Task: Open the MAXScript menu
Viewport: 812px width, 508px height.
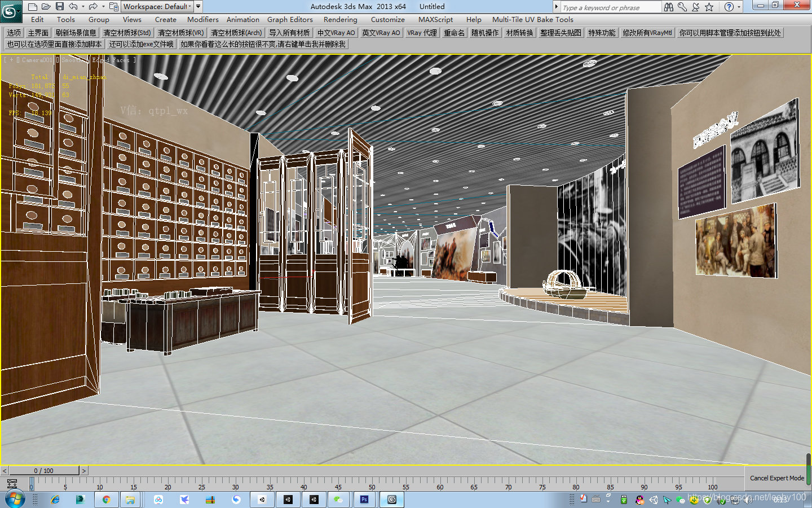Action: (436, 19)
